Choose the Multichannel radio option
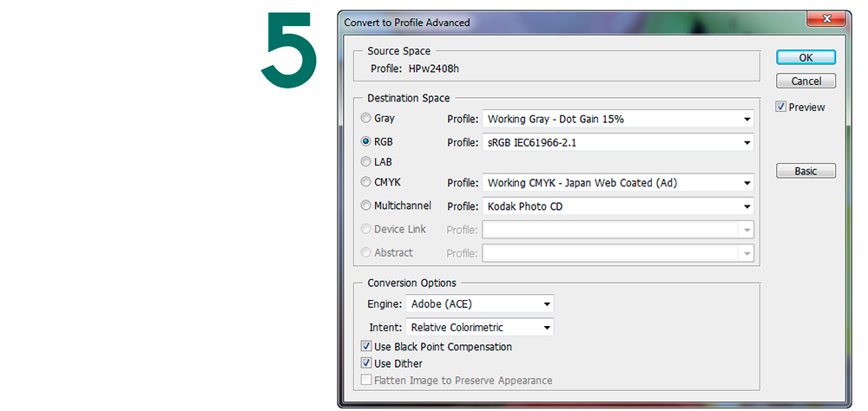Screen dimensions: 868x411 (x=366, y=205)
